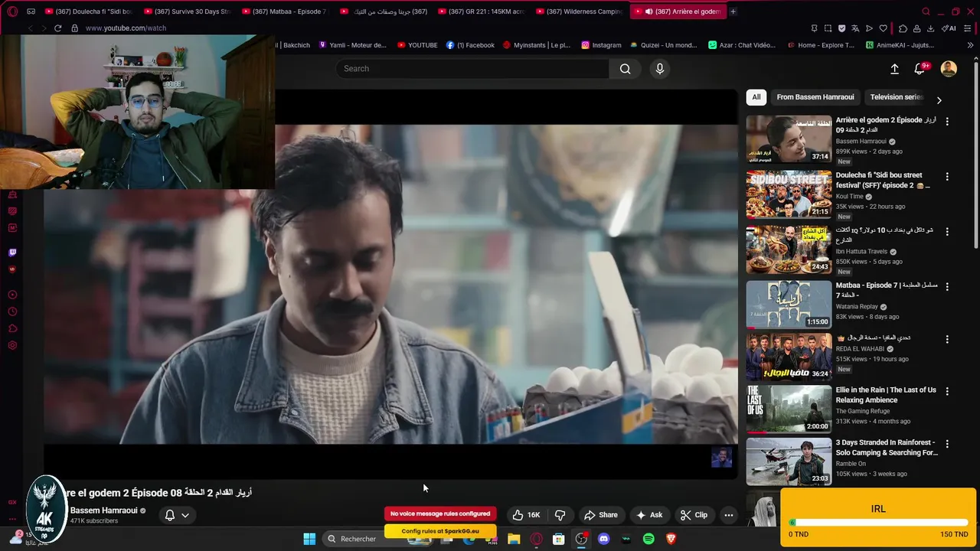Click the Ask AI sparkle button
Viewport: 980px width, 551px height.
(649, 515)
